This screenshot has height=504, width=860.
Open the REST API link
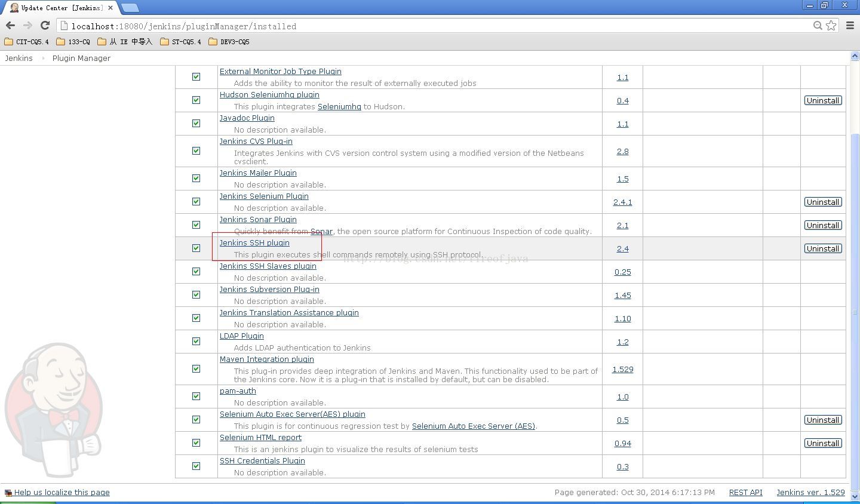(x=745, y=493)
